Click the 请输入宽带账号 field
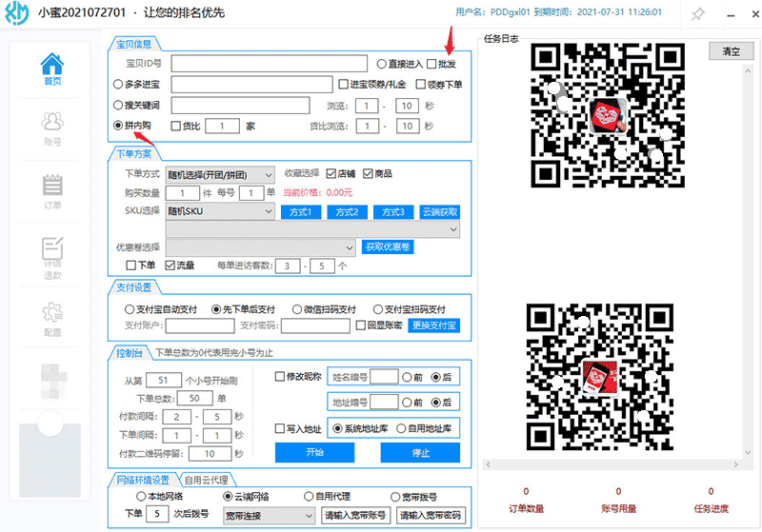 [x=355, y=516]
